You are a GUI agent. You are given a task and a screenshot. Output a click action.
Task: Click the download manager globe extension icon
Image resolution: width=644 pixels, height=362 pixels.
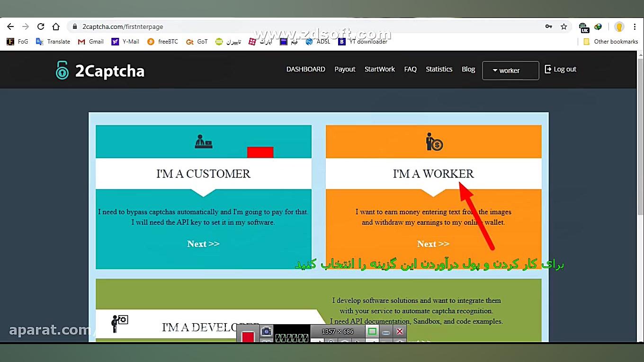click(x=598, y=26)
